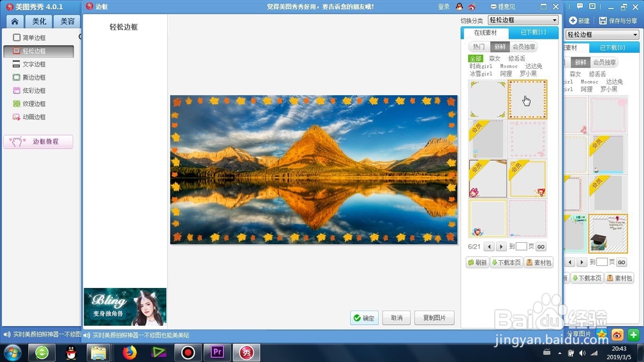
Task: Open 素材包 in main window panel
Action: click(x=620, y=278)
